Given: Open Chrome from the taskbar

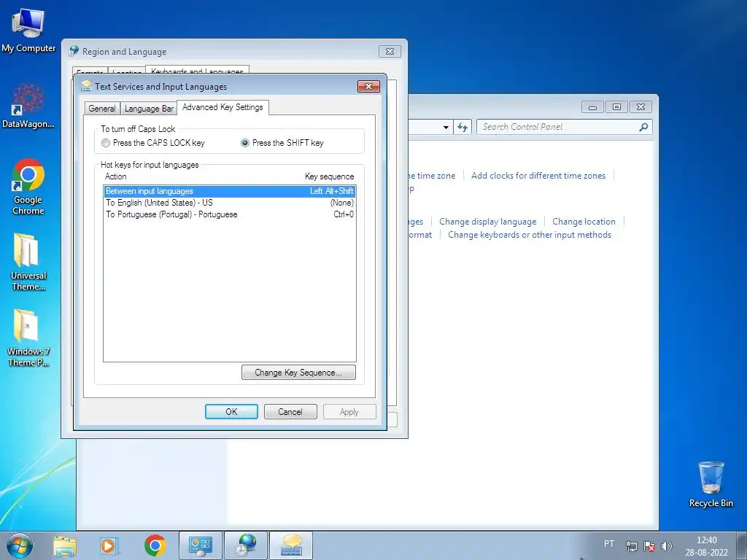Looking at the screenshot, I should click(x=155, y=545).
